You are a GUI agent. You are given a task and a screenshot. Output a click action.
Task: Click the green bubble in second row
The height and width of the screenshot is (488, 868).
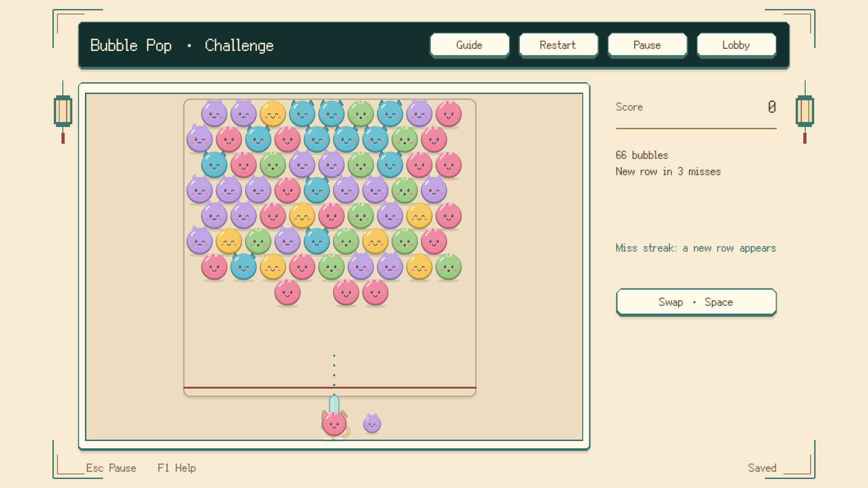pyautogui.click(x=405, y=139)
